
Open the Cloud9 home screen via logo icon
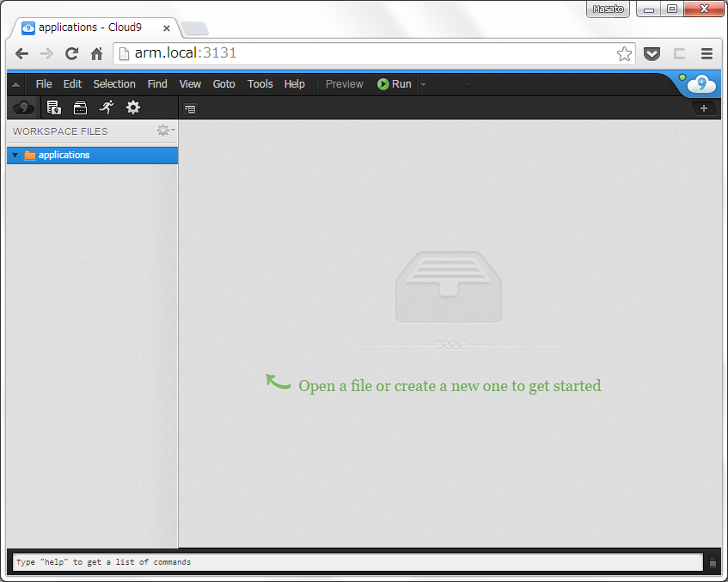(x=23, y=107)
